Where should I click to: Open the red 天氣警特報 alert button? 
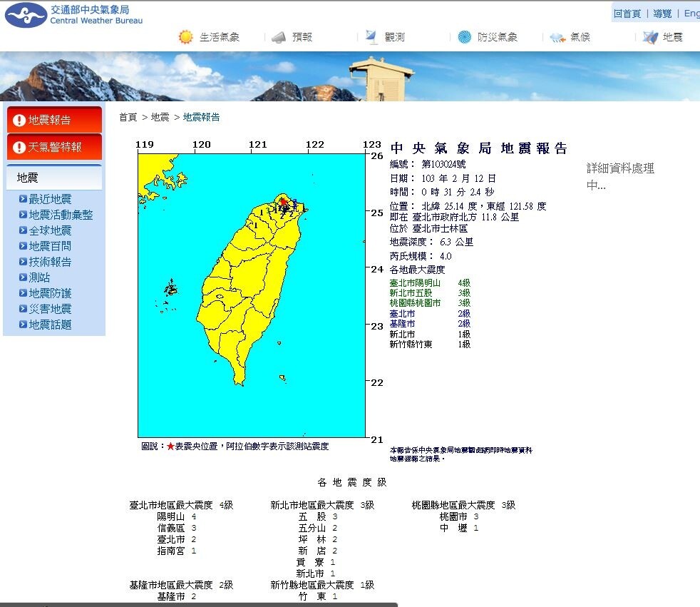tap(54, 147)
